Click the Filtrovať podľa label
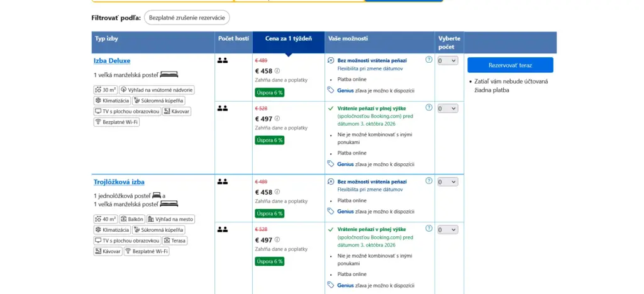 coord(116,18)
